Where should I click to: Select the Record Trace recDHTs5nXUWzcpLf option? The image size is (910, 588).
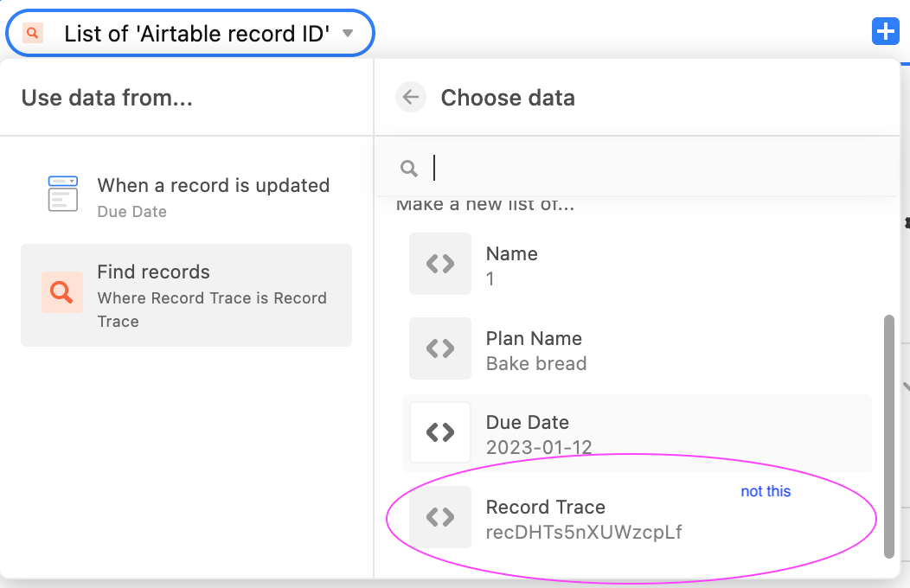(x=637, y=518)
